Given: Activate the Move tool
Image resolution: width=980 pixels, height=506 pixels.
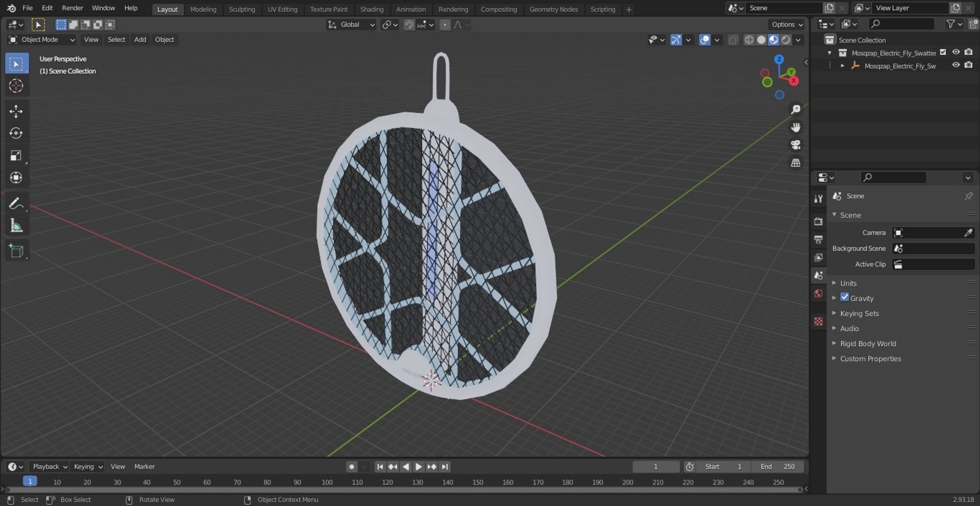Looking at the screenshot, I should [x=16, y=111].
